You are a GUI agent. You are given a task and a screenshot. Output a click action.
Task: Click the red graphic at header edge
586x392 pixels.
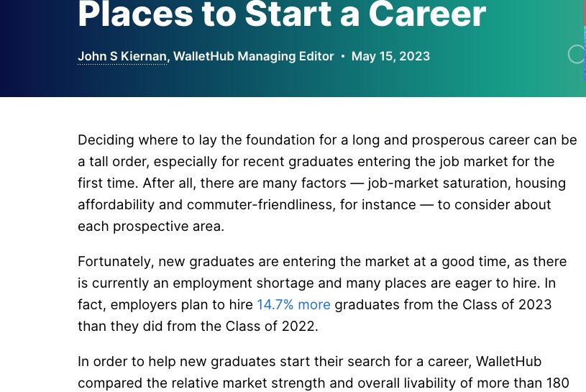click(583, 12)
